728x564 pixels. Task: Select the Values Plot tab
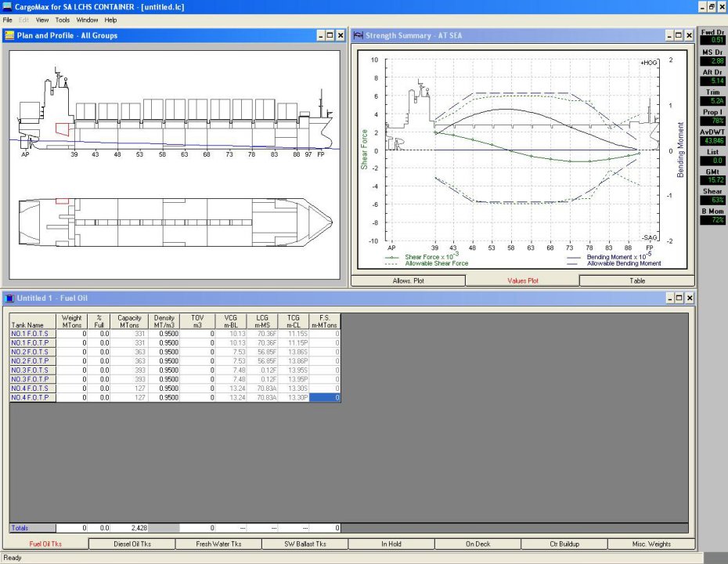pos(523,280)
